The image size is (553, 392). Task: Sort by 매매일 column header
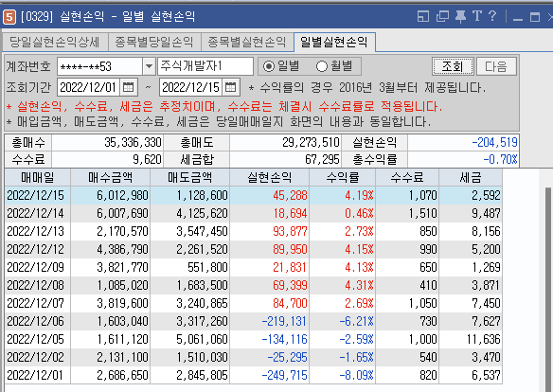click(38, 177)
